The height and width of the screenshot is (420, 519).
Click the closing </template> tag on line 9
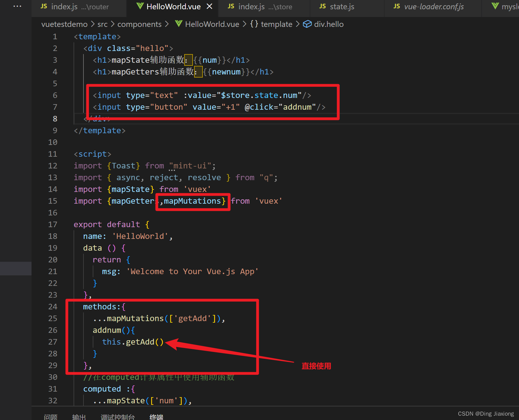pos(100,131)
